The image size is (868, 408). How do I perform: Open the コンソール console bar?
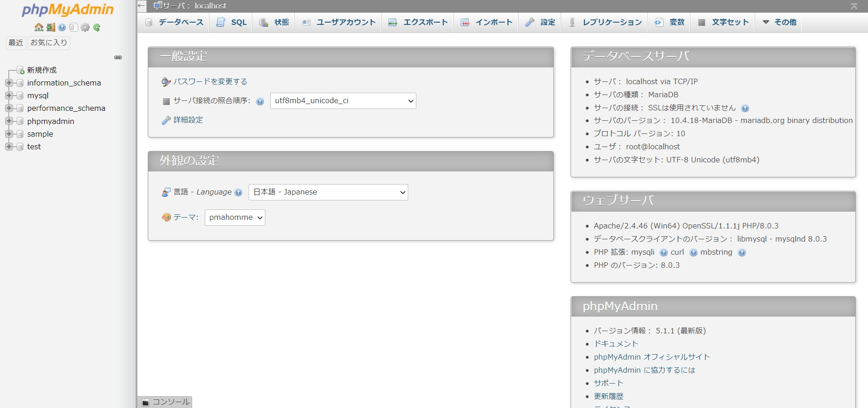(x=165, y=402)
